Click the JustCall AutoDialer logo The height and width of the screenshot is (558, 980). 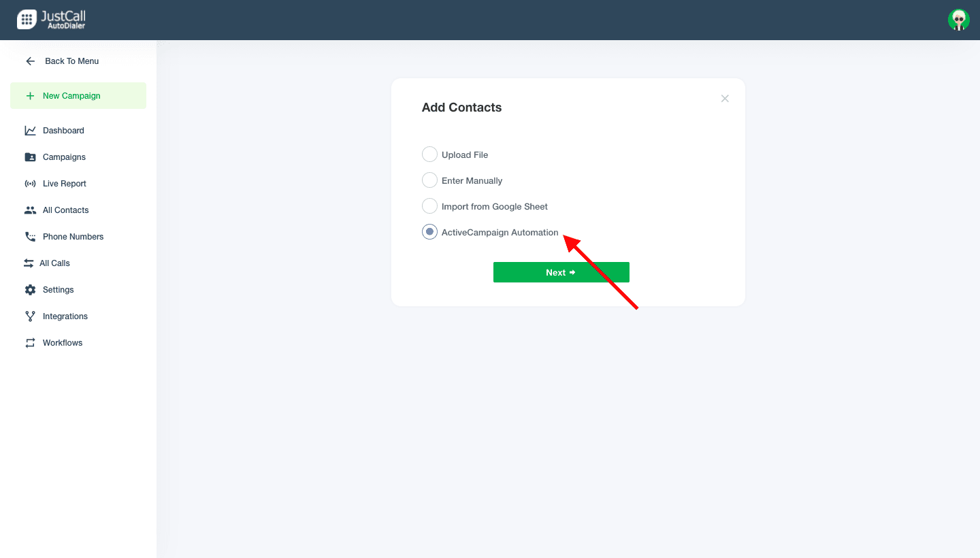click(x=51, y=20)
